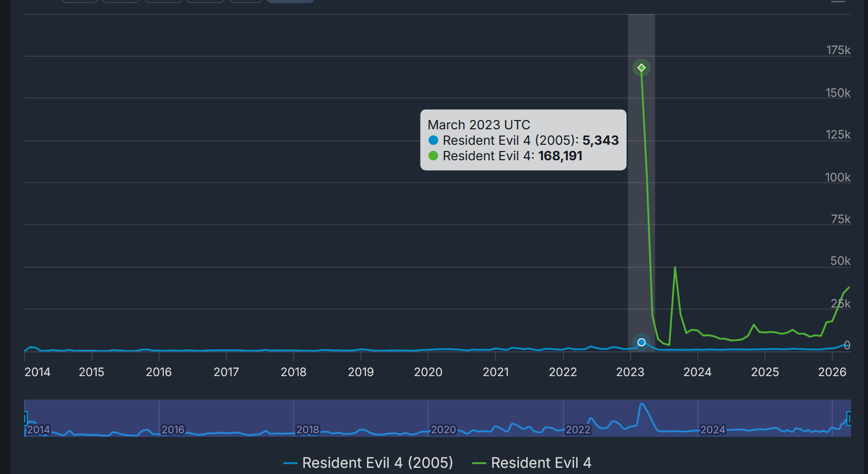This screenshot has height=474, width=868.
Task: Click the 2024 label on the main x-axis
Action: click(x=698, y=372)
